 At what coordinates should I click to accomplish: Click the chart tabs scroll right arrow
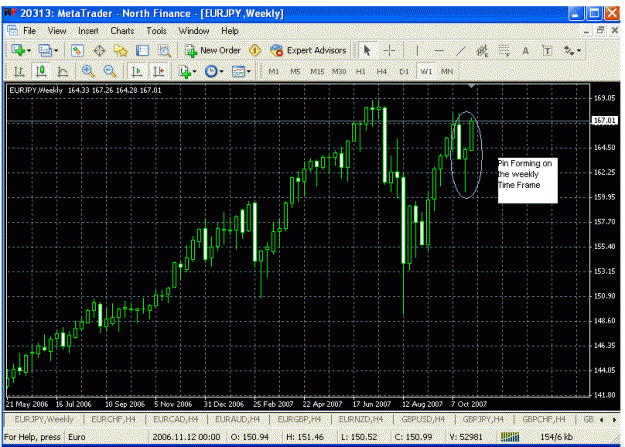(x=614, y=419)
